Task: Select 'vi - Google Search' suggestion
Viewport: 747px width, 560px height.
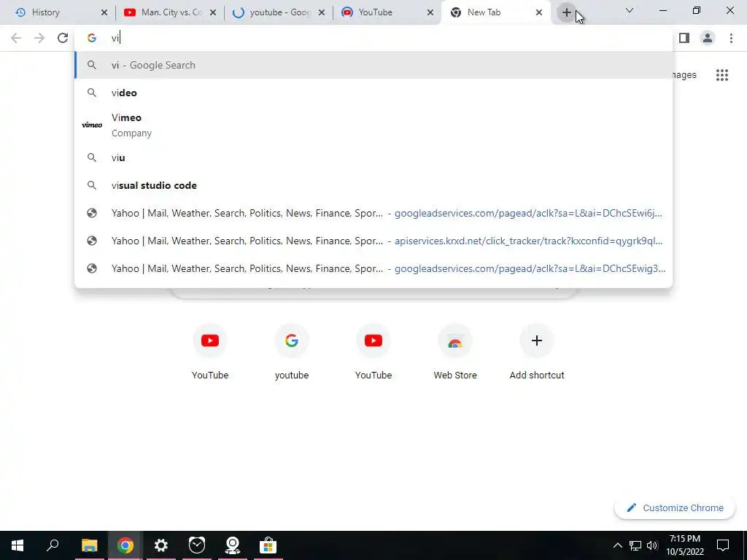Action: 373,65
